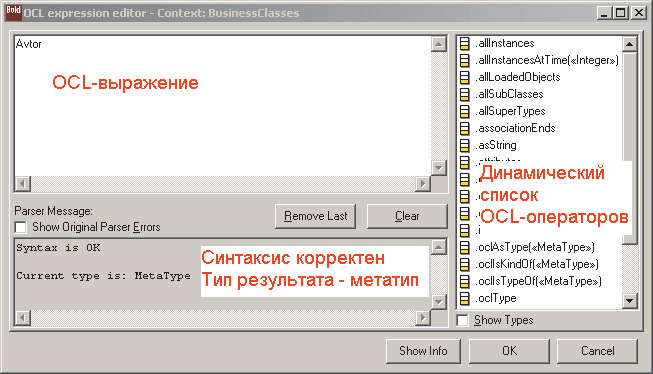653x374 pixels.
Task: Select .oclIsKindOf(«MetaType») operator
Action: [537, 264]
